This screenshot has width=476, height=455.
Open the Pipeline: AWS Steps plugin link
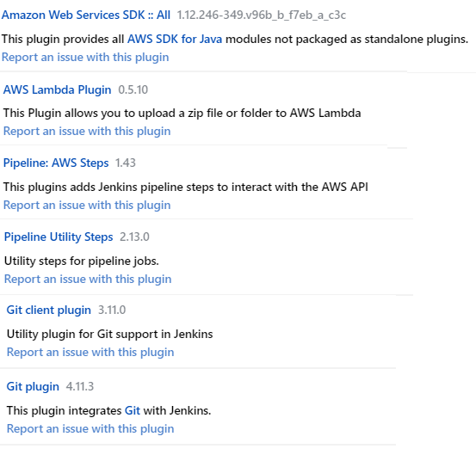(x=56, y=163)
